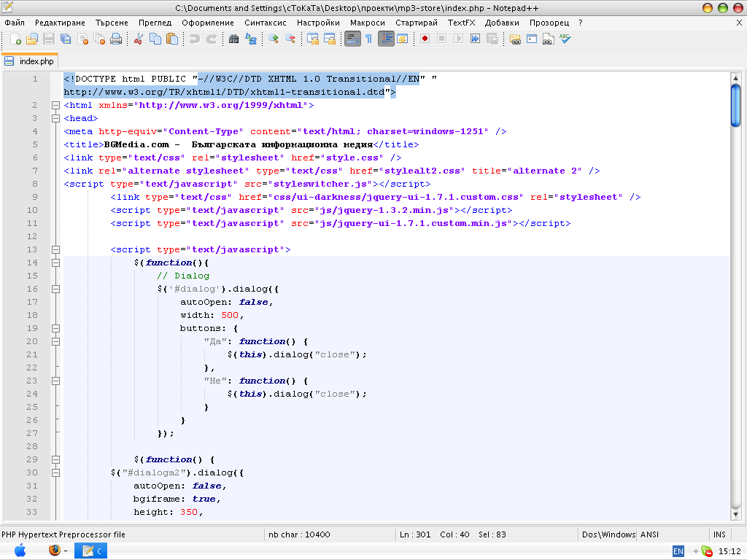The height and width of the screenshot is (560, 747).
Task: Collapse the script block fold at line 13
Action: (55, 249)
